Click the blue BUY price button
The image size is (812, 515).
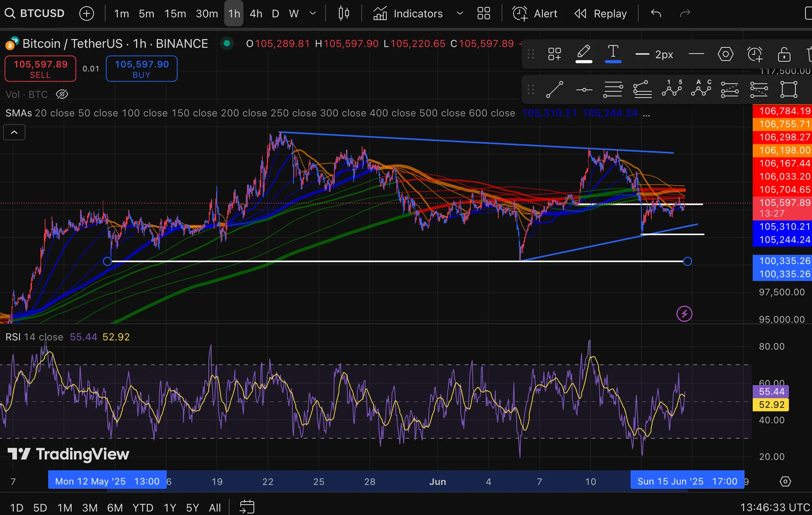tap(142, 69)
